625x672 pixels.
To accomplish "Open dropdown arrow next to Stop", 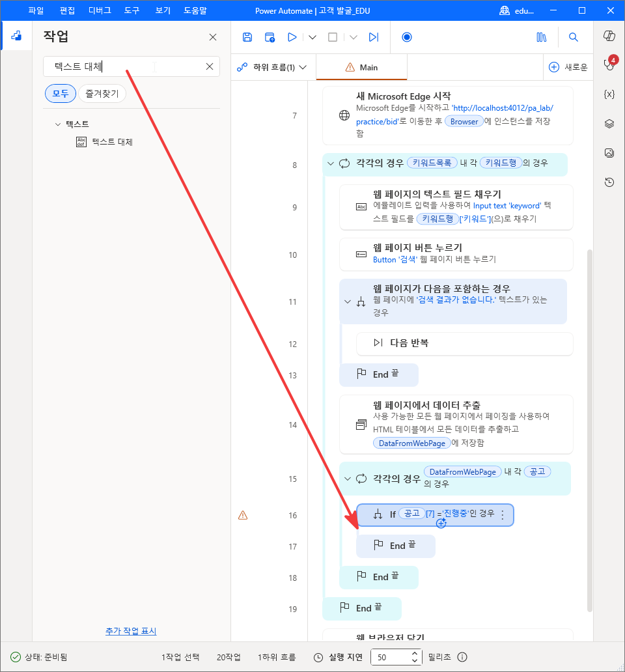I will tap(354, 37).
